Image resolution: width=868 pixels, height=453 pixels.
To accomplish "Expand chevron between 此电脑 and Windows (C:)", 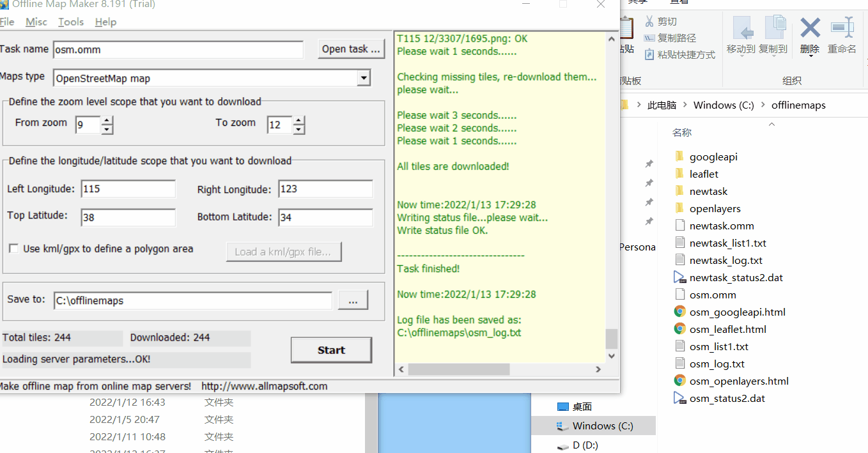I will [685, 105].
